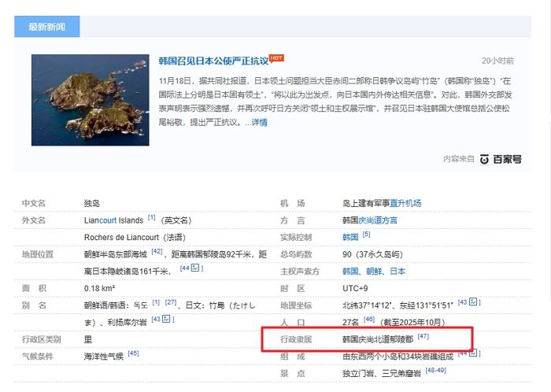Click 朝鲜 in the 主权声索方 row
The height and width of the screenshot is (392, 551).
375,271
